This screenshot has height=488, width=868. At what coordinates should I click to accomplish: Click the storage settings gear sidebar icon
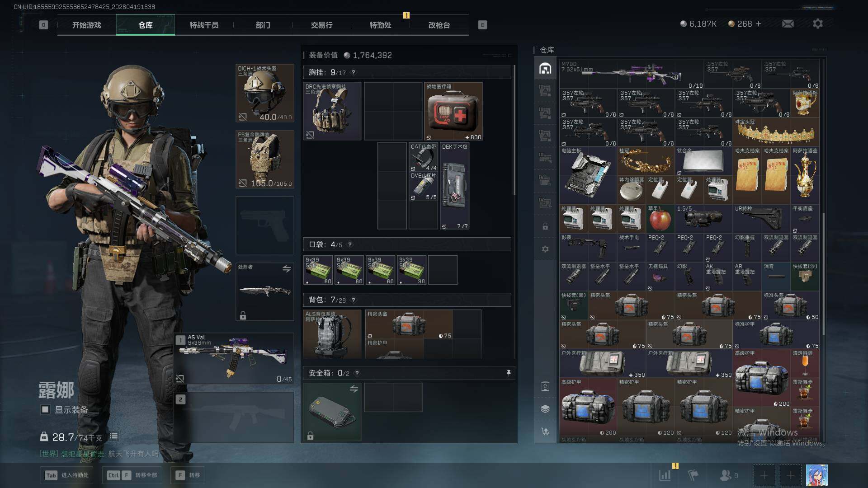point(545,249)
